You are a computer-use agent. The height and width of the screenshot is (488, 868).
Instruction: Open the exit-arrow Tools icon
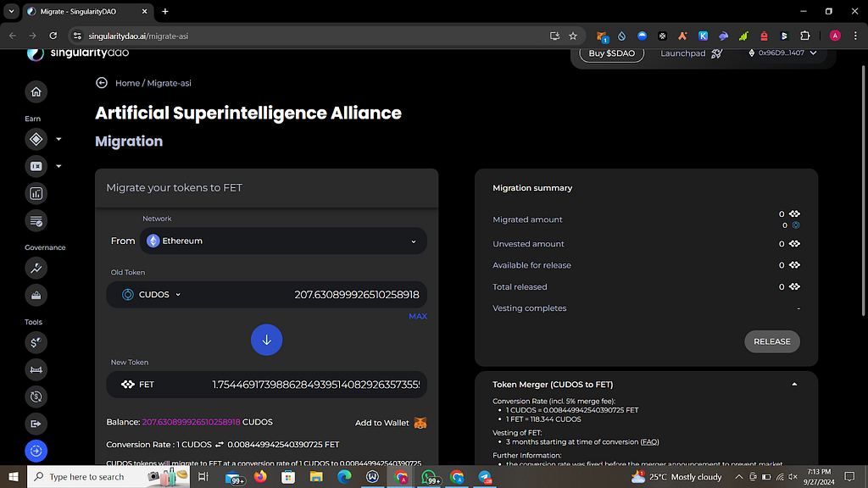[36, 424]
